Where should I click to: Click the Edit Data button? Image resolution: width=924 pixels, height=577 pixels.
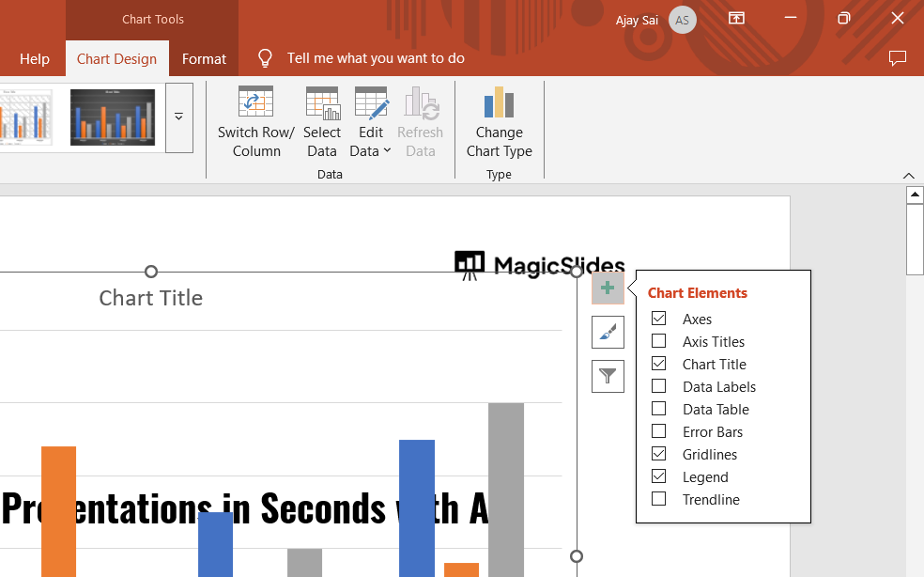[371, 122]
